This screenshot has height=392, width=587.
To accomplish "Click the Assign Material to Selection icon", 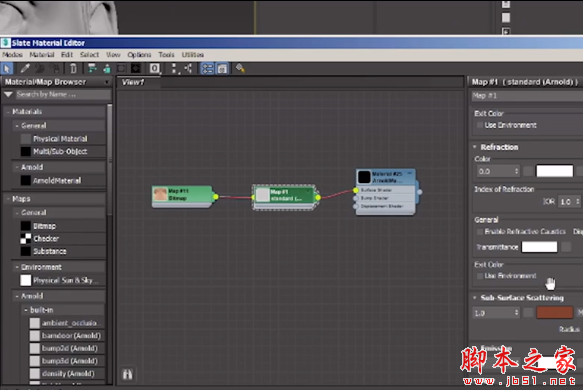I will pyautogui.click(x=55, y=69).
